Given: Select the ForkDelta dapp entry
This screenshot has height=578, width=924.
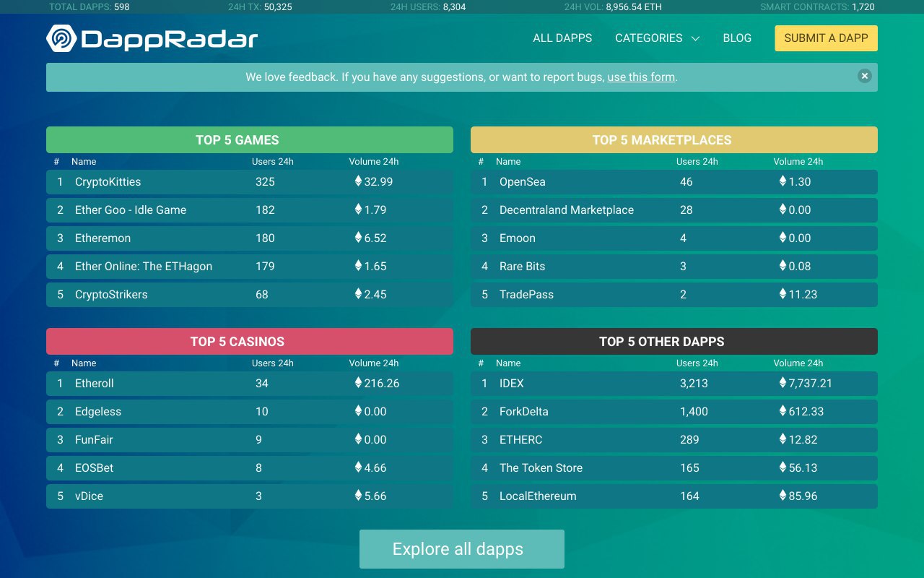Looking at the screenshot, I should point(524,412).
